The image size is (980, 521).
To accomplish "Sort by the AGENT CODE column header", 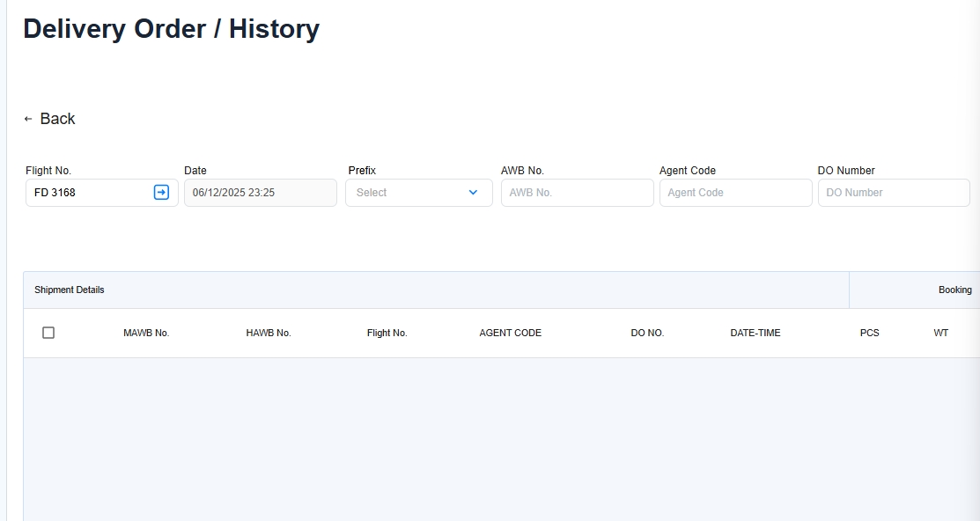I will (510, 333).
